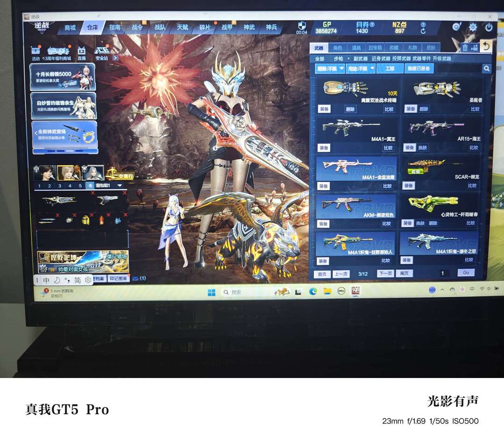Open the 神兵 tab
The height and width of the screenshot is (441, 504).
coord(271,28)
